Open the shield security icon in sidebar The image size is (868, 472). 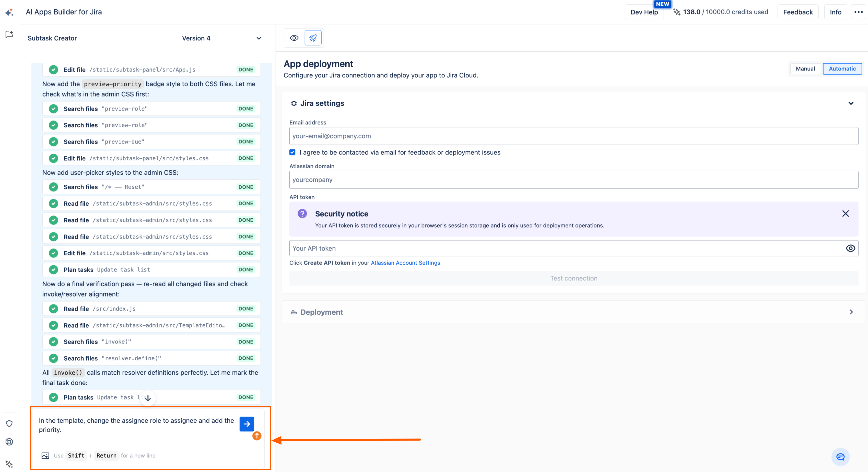[x=9, y=423]
